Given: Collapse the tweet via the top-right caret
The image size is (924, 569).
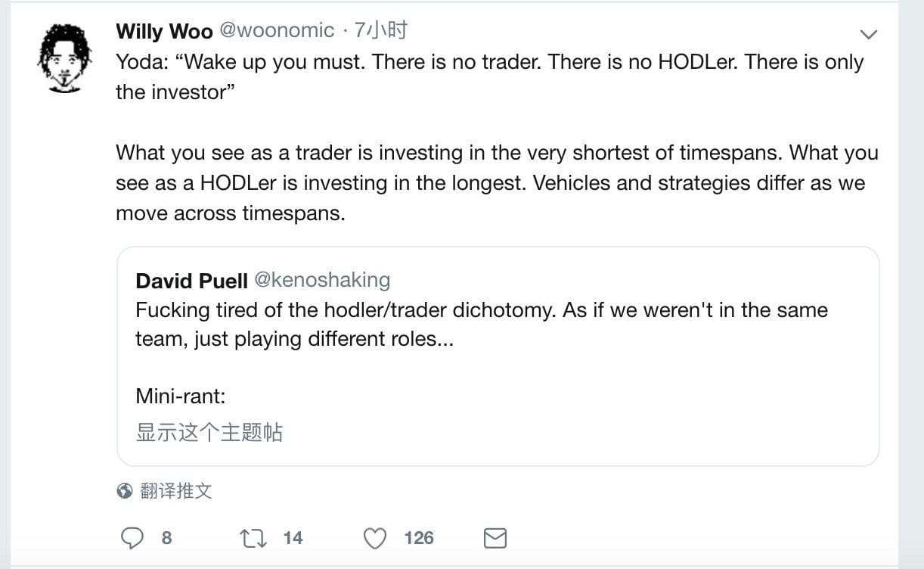Looking at the screenshot, I should (x=868, y=33).
